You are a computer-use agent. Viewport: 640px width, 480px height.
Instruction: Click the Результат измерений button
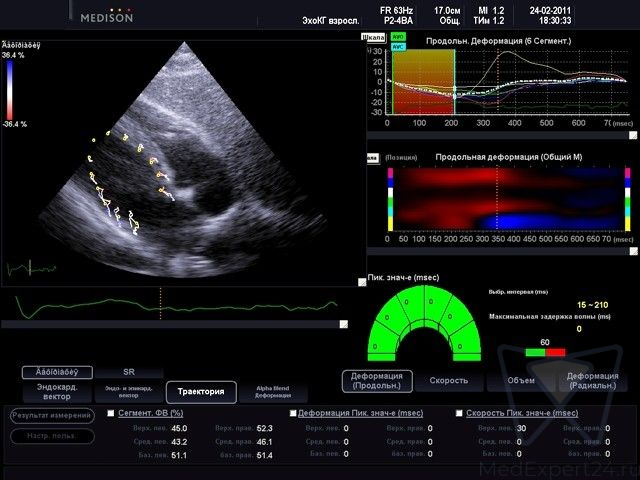click(52, 416)
